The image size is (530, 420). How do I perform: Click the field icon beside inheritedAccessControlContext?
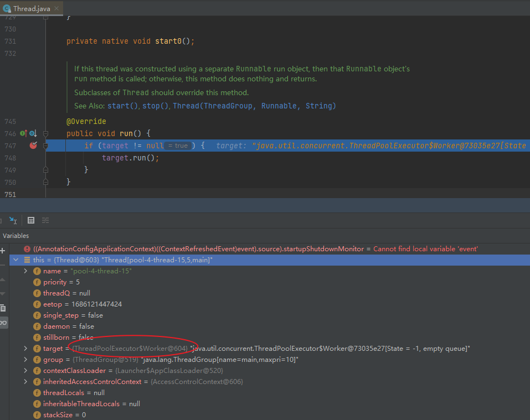coord(37,382)
